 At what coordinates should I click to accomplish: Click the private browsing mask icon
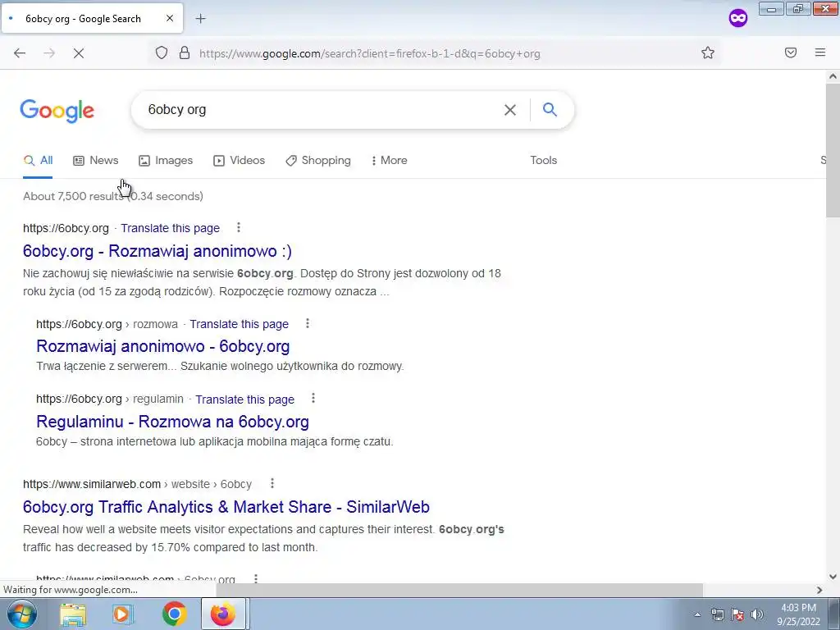[x=738, y=18]
